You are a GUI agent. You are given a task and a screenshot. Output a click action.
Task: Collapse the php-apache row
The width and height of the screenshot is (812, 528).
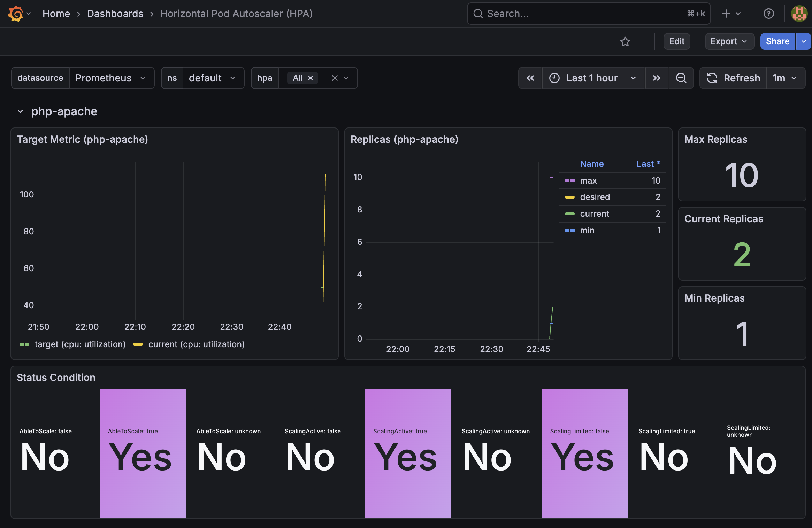tap(20, 112)
